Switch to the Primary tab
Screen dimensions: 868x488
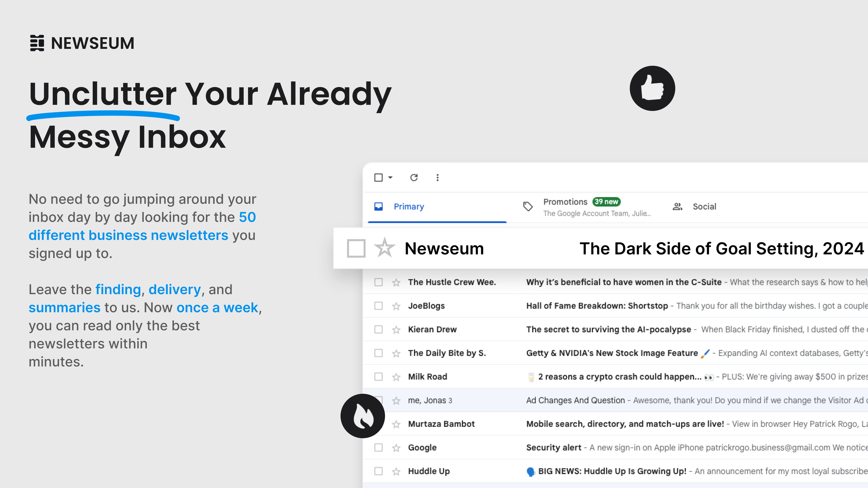pos(437,207)
